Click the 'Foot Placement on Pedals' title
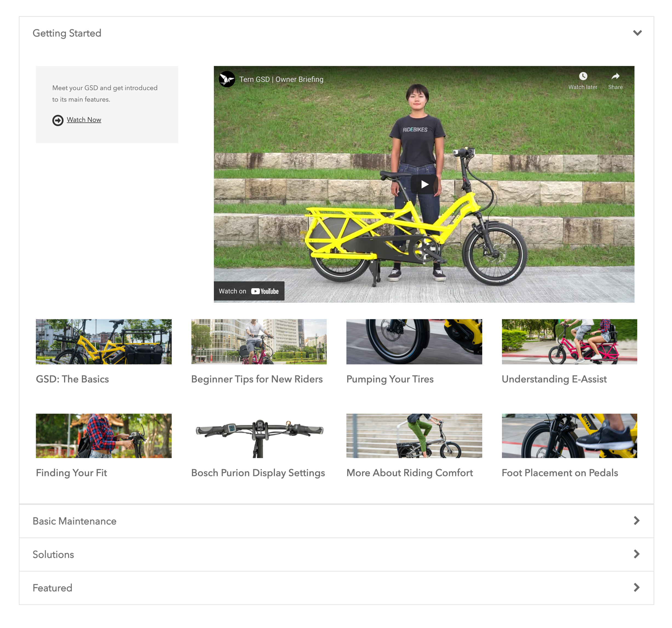This screenshot has height=628, width=672. (x=560, y=473)
